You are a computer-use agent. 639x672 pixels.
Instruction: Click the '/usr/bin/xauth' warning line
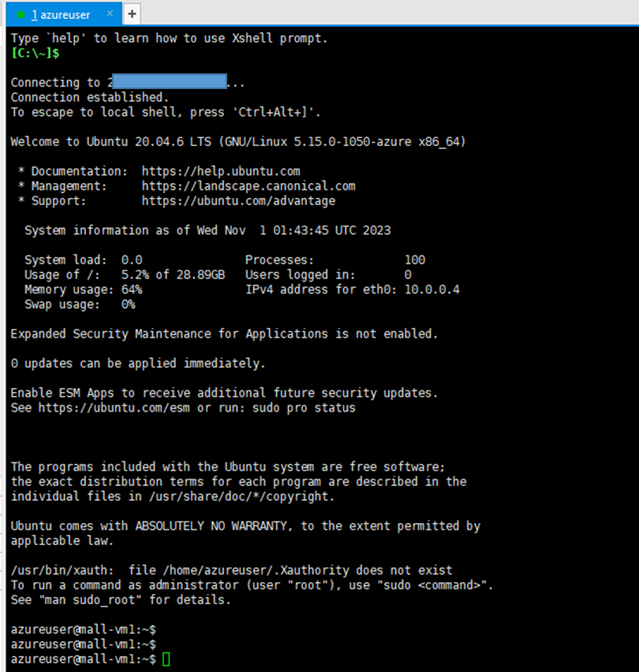231,570
